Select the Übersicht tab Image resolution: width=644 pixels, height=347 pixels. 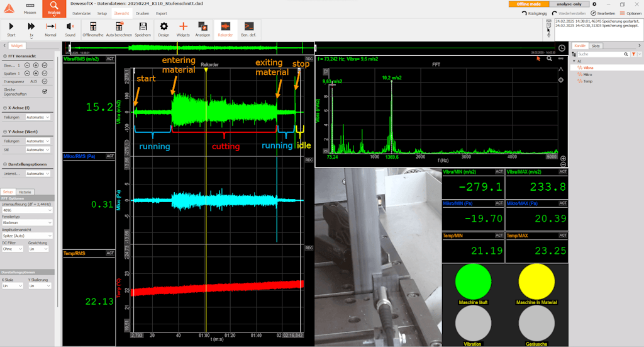[x=121, y=14]
